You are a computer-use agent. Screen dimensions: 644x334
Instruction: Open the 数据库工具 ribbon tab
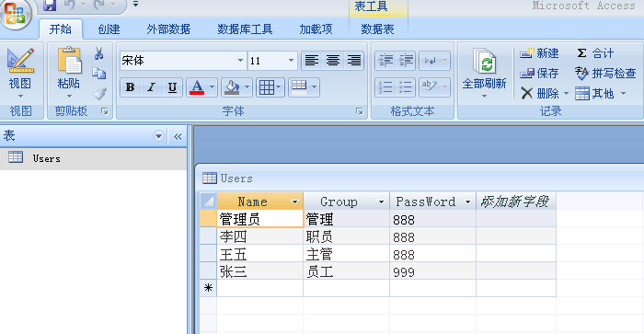coord(245,29)
